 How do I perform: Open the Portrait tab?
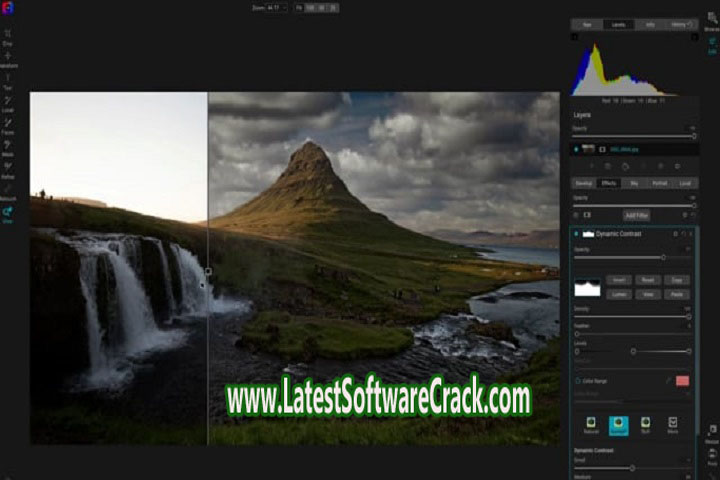(660, 183)
